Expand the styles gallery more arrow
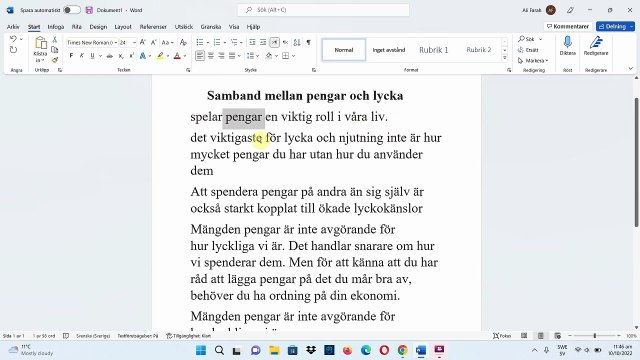Screen dimensions: 640x360 click(x=505, y=58)
